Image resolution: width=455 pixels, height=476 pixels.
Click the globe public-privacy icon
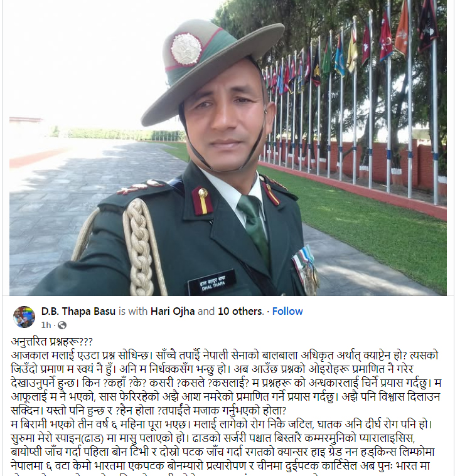62,325
